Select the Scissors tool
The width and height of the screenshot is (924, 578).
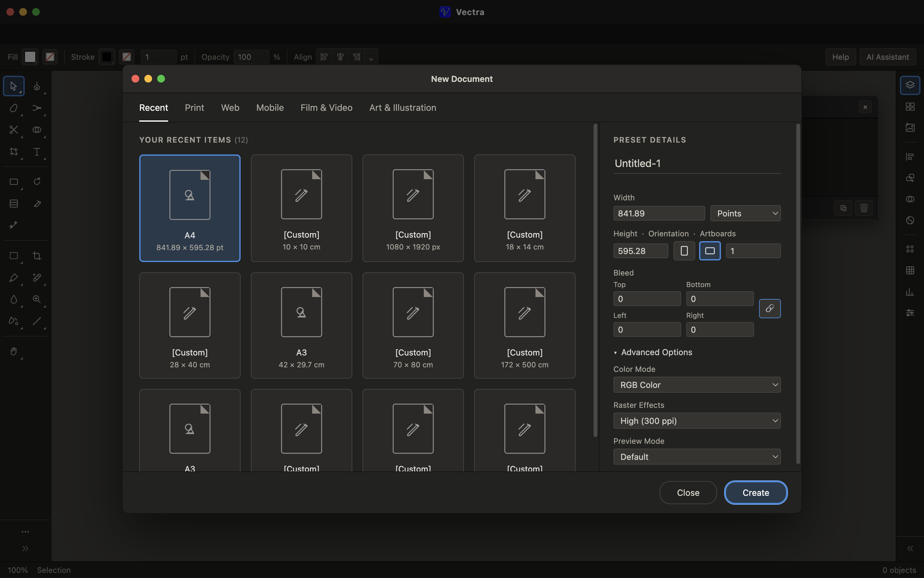(x=14, y=130)
